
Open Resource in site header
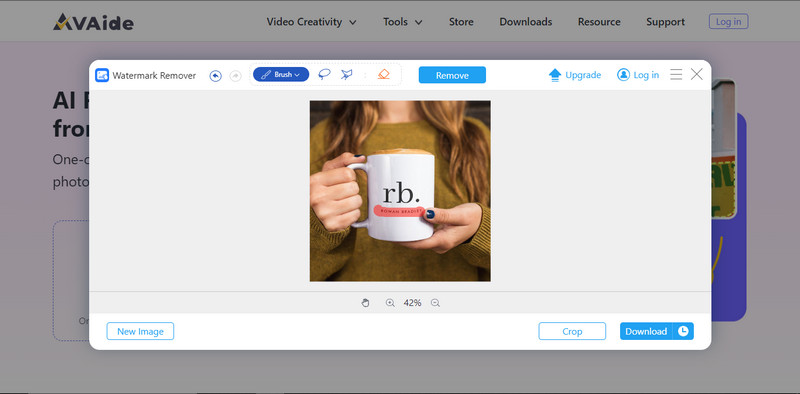(599, 22)
